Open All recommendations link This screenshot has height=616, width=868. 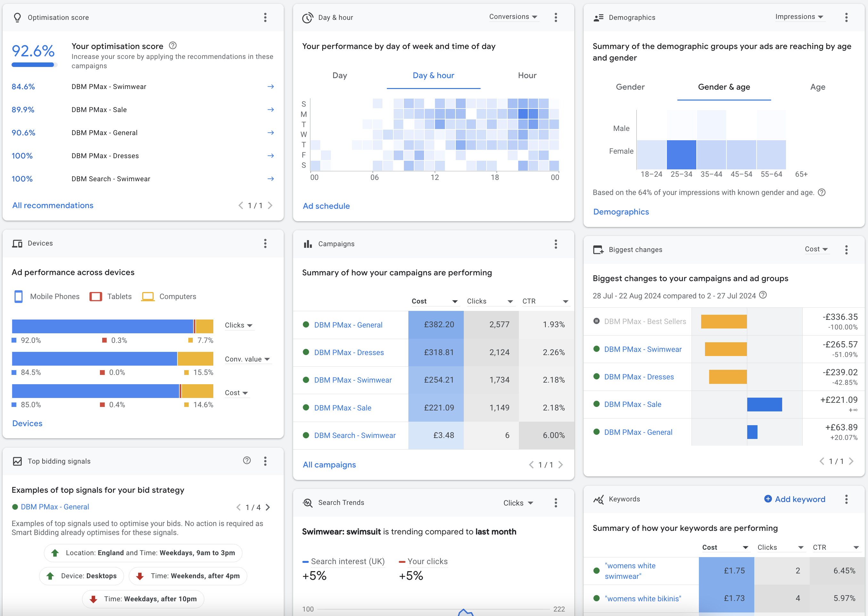(53, 205)
